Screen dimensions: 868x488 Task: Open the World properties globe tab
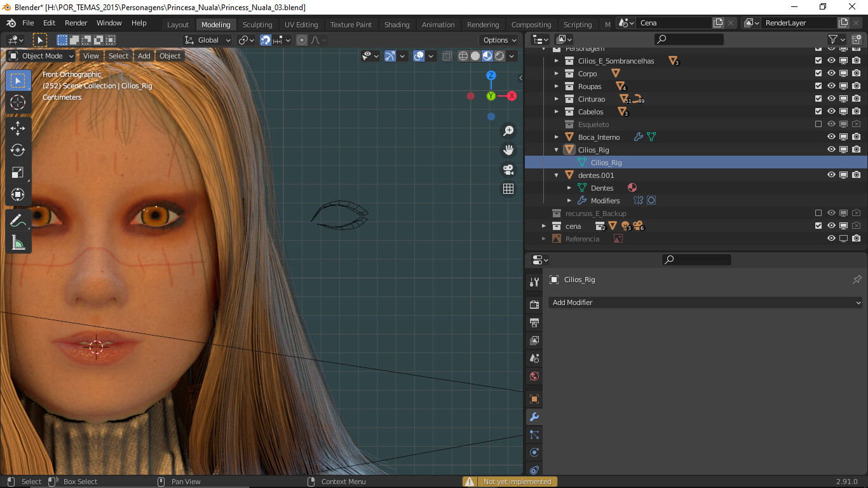pyautogui.click(x=534, y=376)
